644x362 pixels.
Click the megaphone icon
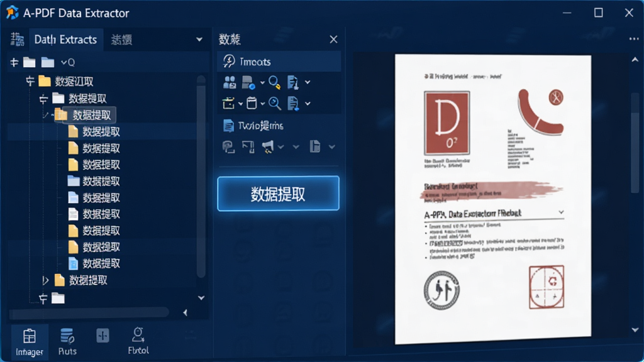[x=268, y=146]
